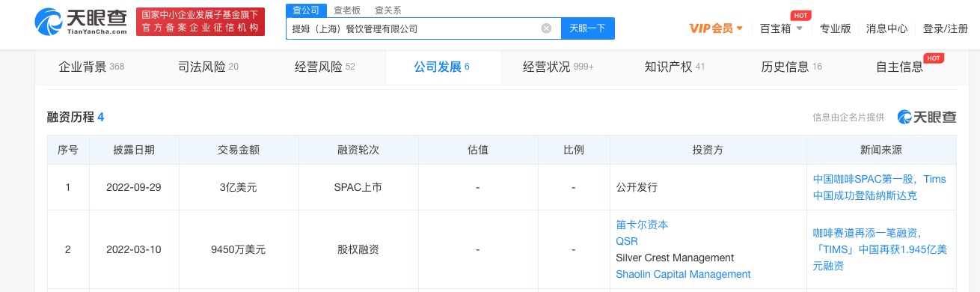Click the 交易金额 column header
Screen dimensions: 980x292
tap(239, 150)
